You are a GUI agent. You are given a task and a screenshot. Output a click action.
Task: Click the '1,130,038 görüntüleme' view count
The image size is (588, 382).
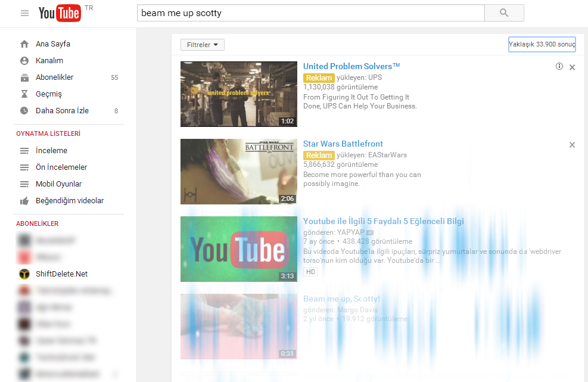(x=341, y=87)
